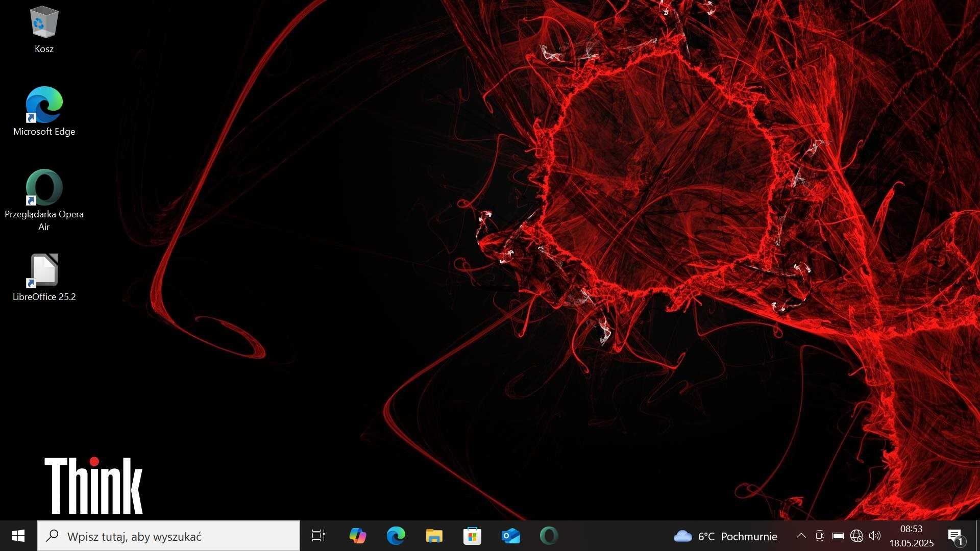
Task: Open Opera Air from the taskbar
Action: (x=549, y=536)
